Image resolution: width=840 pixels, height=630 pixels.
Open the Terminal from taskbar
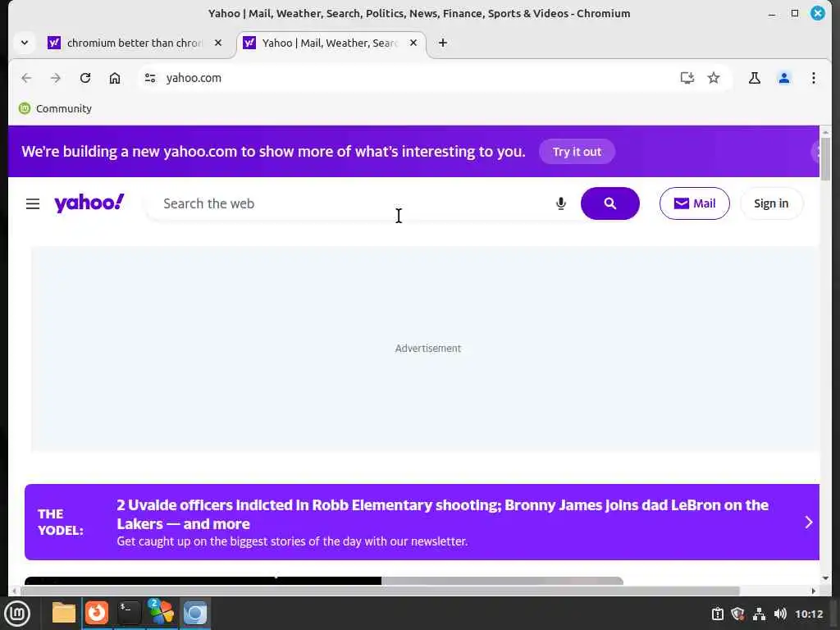point(129,613)
